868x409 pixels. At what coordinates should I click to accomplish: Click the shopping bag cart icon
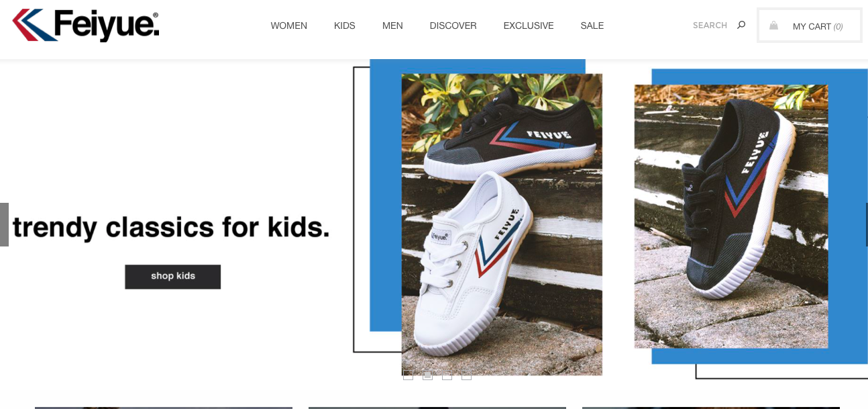point(773,26)
